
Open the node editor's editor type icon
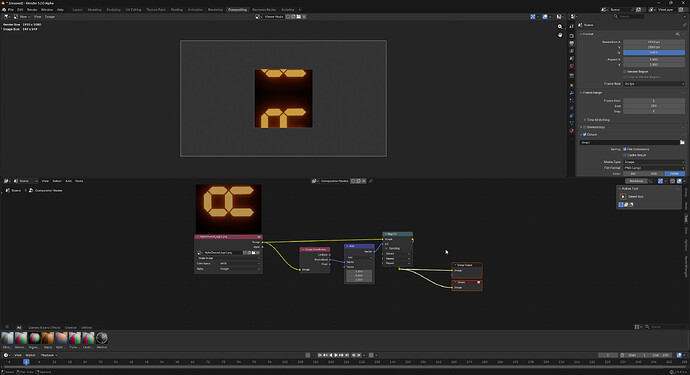(6, 181)
